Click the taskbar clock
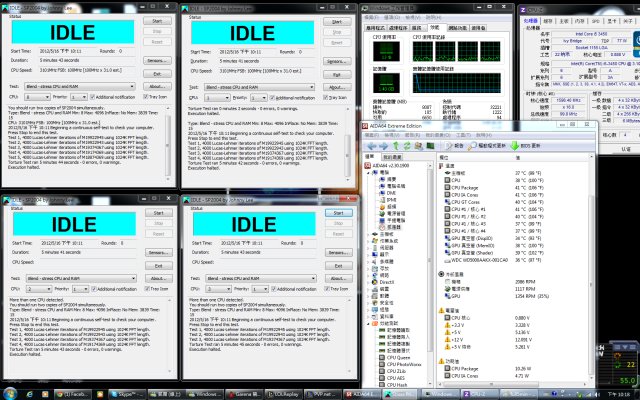The image size is (640, 400). [618, 394]
